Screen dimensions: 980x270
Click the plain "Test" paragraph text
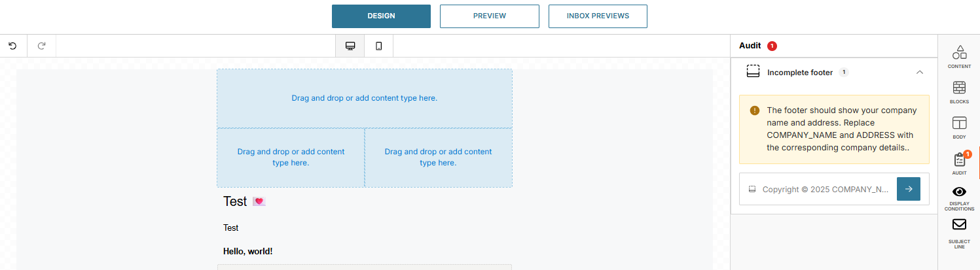point(230,228)
